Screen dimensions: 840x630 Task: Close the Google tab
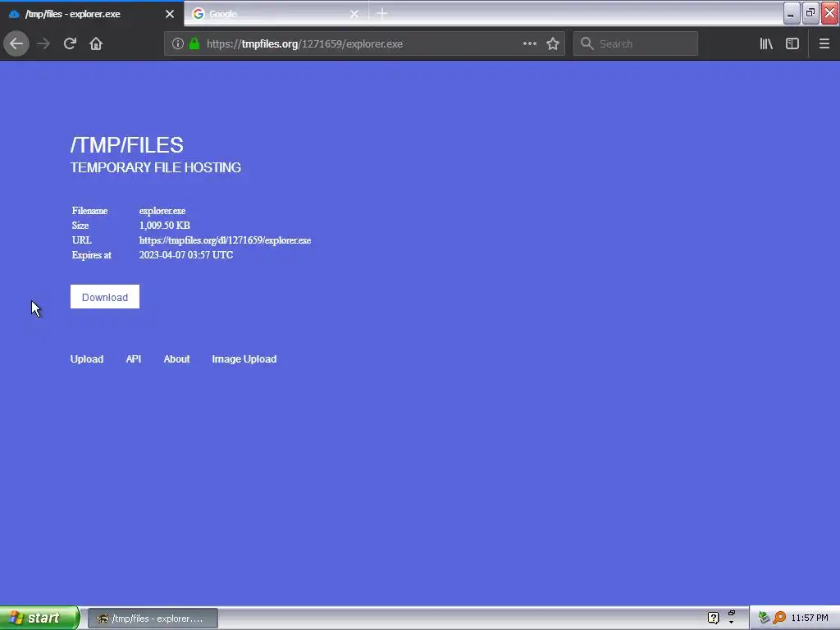[x=354, y=14]
